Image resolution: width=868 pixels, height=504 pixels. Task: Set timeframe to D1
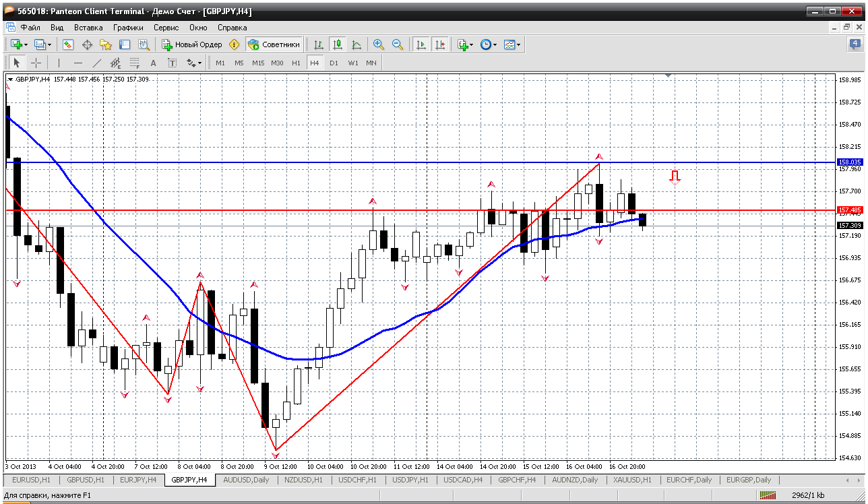coord(334,63)
